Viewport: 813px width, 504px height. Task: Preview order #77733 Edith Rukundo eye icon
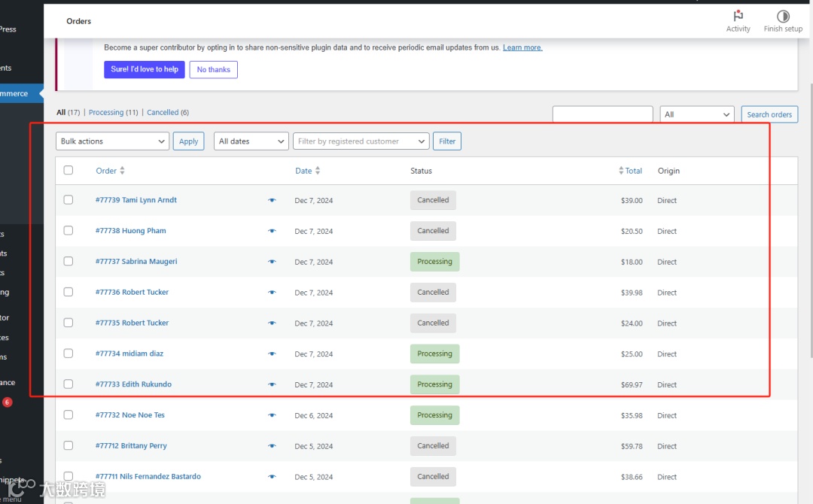[272, 384]
